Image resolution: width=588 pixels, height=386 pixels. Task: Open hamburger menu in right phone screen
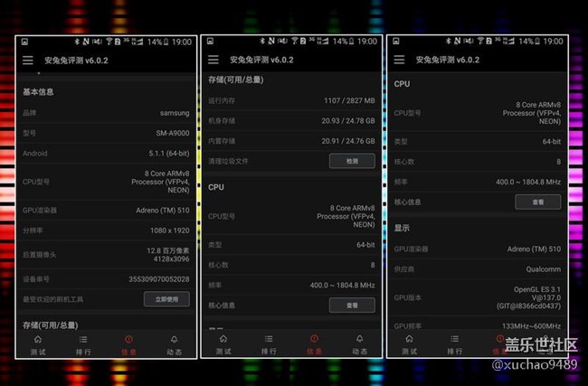point(400,61)
